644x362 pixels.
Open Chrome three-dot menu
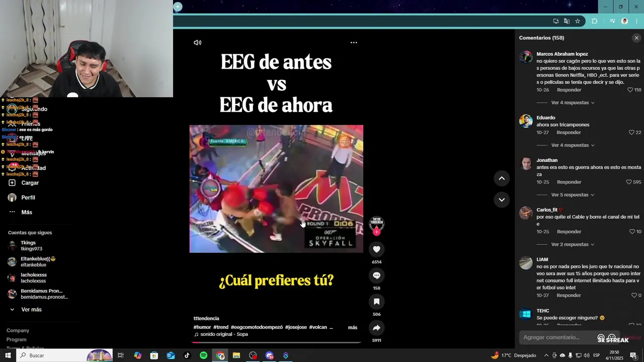pos(636,21)
